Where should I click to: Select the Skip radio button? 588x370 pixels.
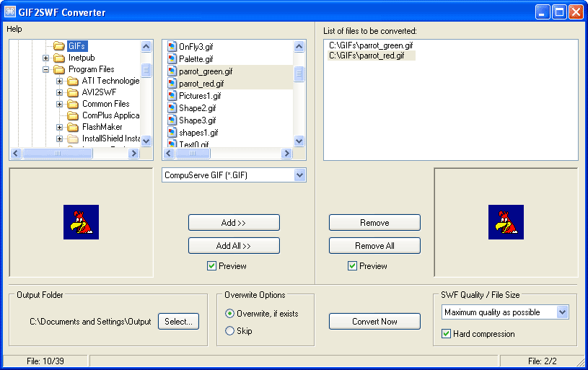229,330
